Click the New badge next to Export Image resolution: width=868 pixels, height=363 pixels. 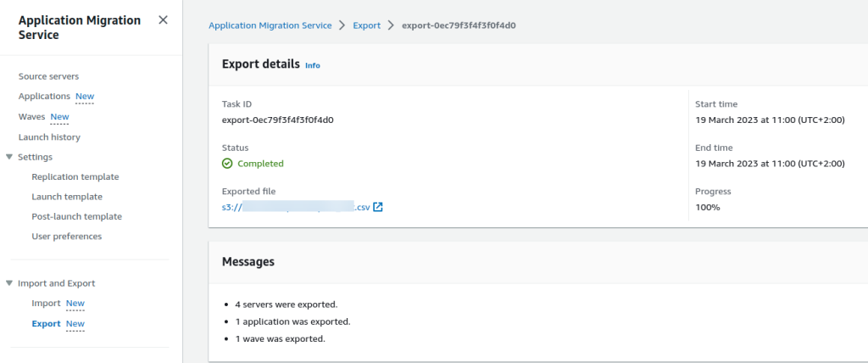click(x=75, y=324)
